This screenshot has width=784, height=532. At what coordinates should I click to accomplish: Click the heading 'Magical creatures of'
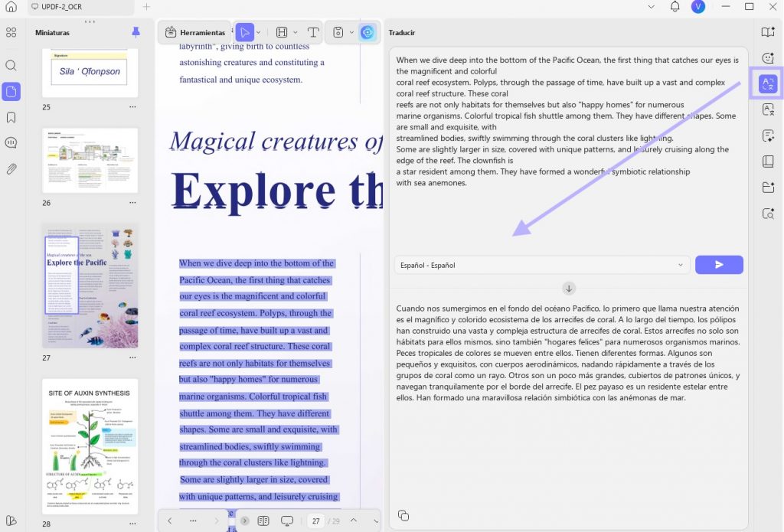coord(276,142)
